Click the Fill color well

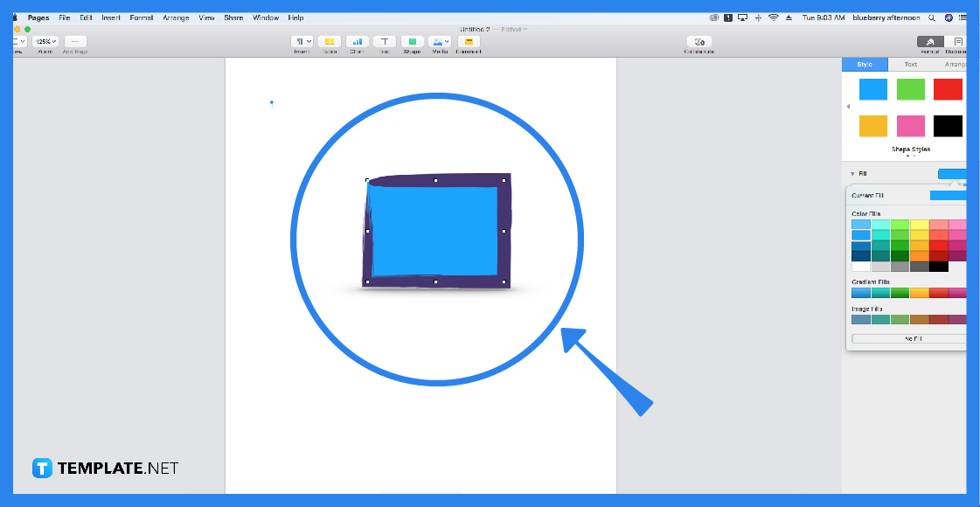point(953,174)
